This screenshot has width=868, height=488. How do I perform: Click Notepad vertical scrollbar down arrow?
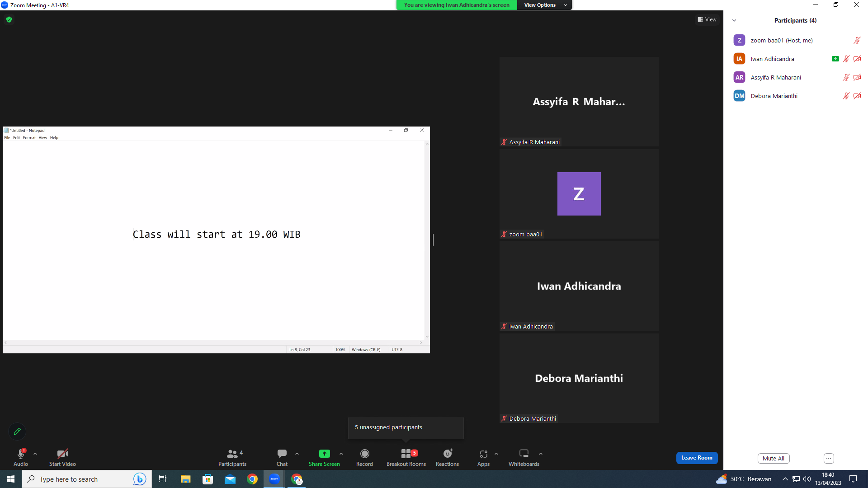[427, 337]
